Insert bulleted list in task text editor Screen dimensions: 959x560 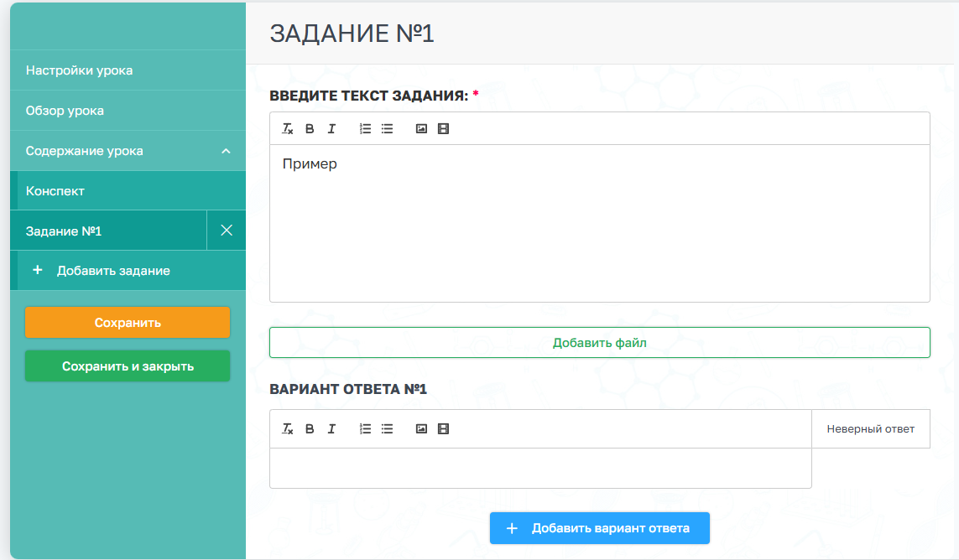click(x=387, y=129)
